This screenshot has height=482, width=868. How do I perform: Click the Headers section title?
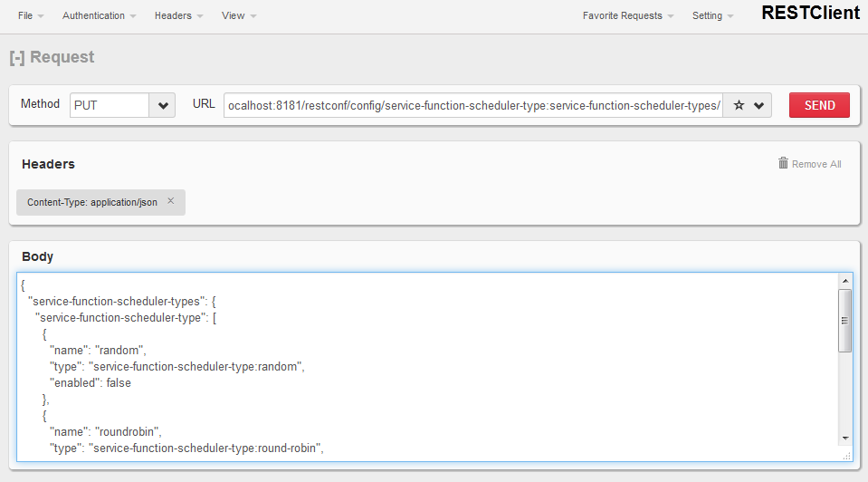click(48, 164)
